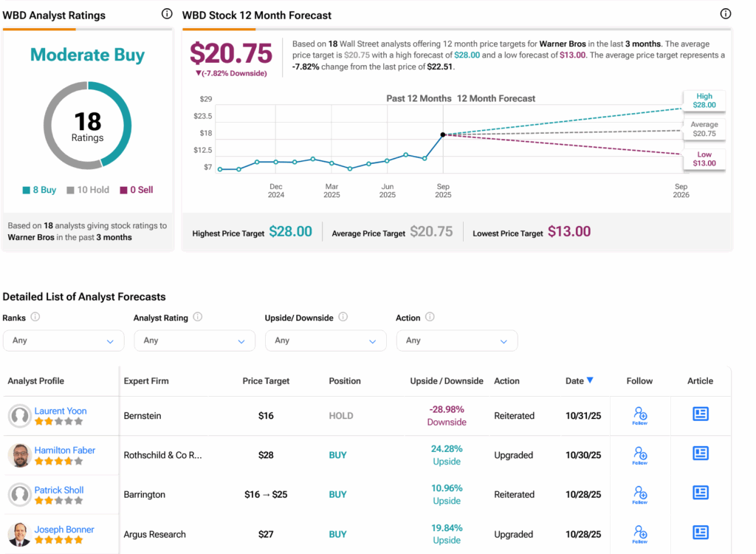Click info icon next to Analyst Rating filter
756x554 pixels.
197,318
